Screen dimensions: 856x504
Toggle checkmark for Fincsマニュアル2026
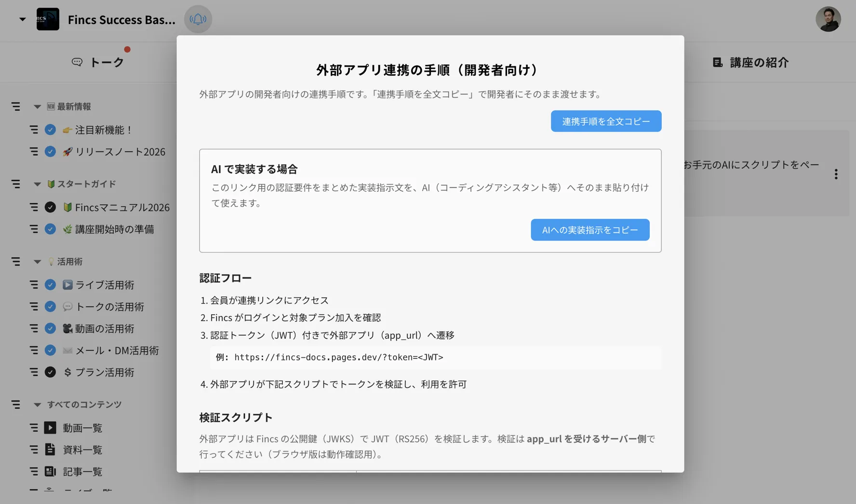50,207
